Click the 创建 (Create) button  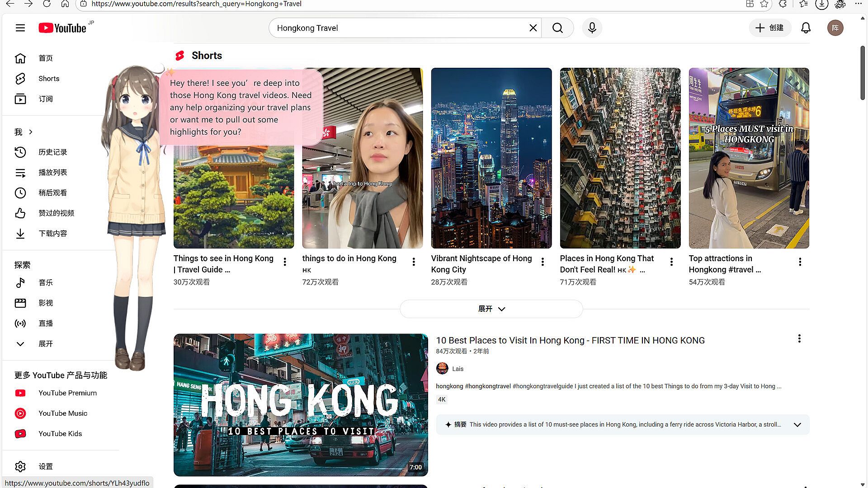point(769,28)
